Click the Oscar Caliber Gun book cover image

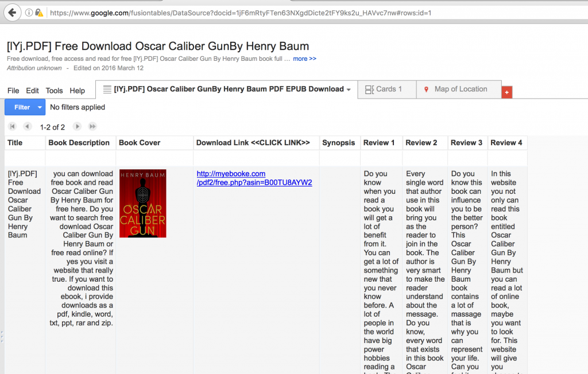coord(143,204)
